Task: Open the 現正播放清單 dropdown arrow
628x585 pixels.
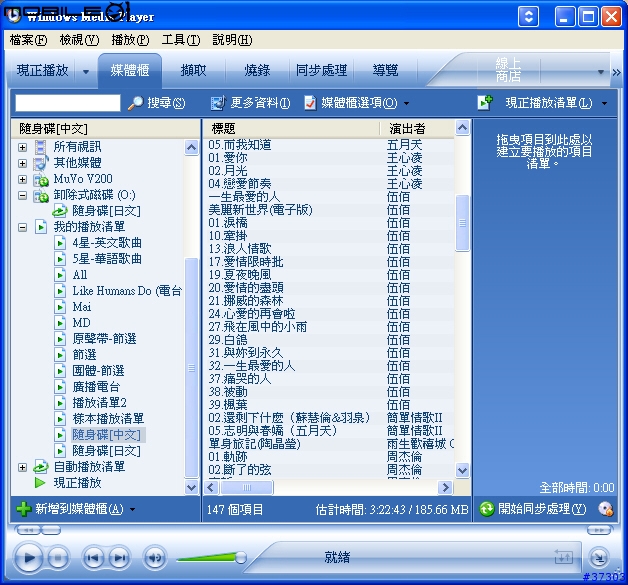Action: (604, 104)
